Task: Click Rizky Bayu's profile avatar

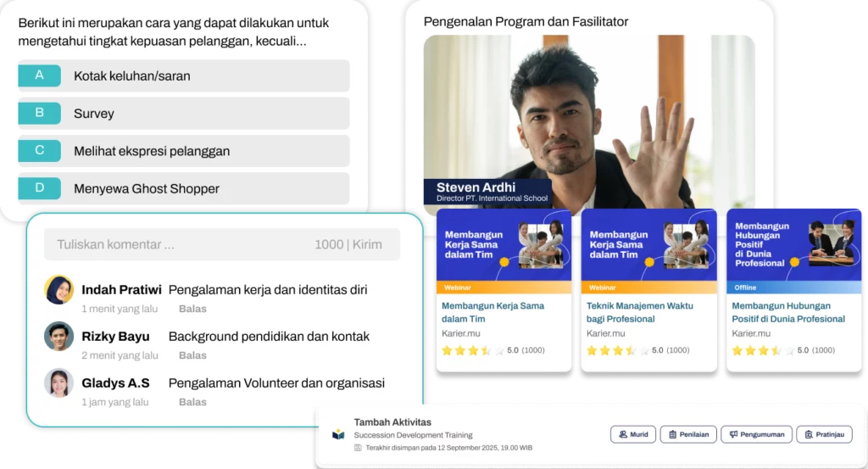Action: point(58,336)
